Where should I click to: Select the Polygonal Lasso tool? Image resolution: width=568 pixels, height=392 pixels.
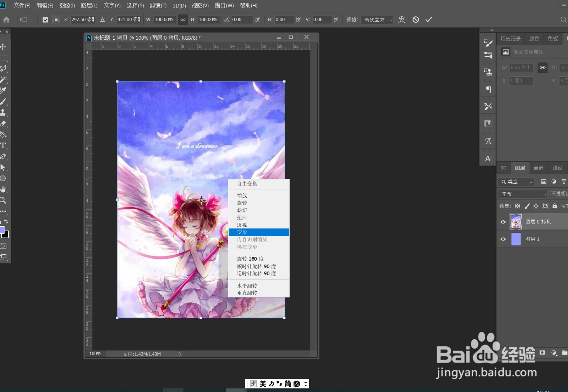[x=3, y=68]
